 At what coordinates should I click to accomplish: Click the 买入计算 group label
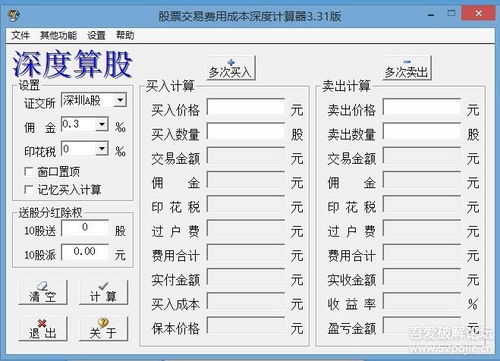tap(170, 86)
